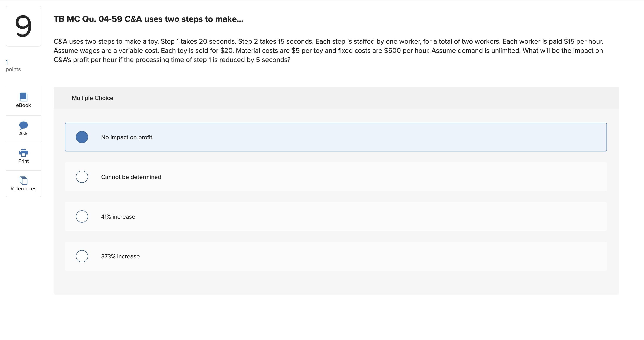Click the Ask chat bubble icon
The width and height of the screenshot is (644, 340).
coord(23,125)
